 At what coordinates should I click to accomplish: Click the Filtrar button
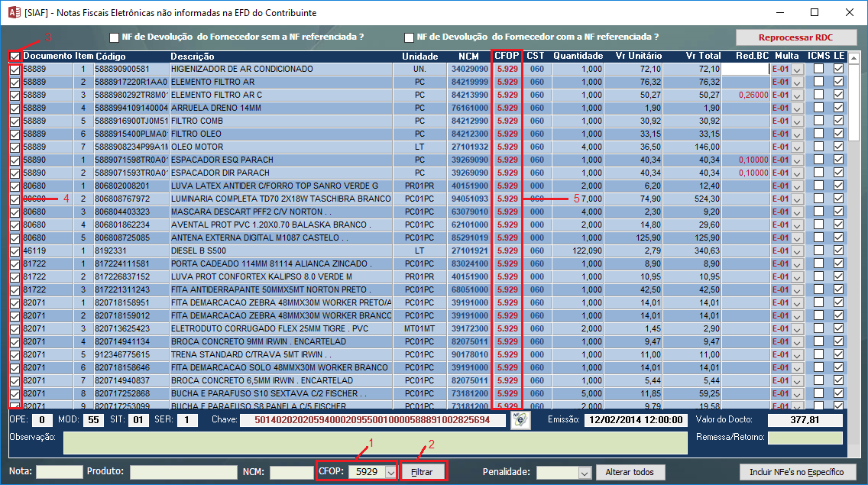pos(423,472)
